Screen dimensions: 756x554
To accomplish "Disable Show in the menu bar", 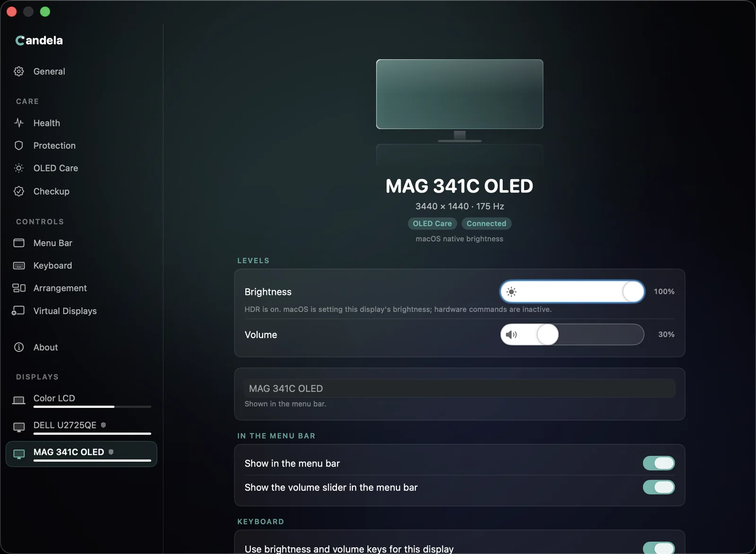I will click(x=659, y=463).
